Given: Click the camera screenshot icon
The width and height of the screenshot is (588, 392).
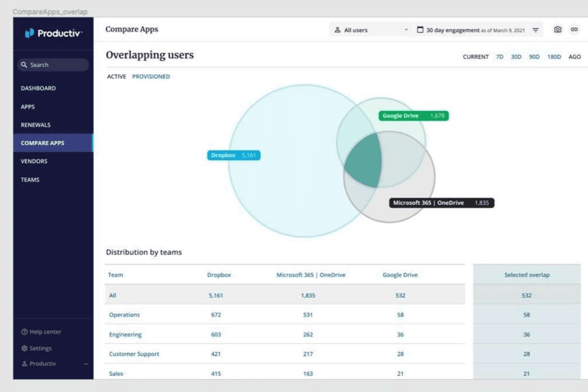Looking at the screenshot, I should pos(558,30).
